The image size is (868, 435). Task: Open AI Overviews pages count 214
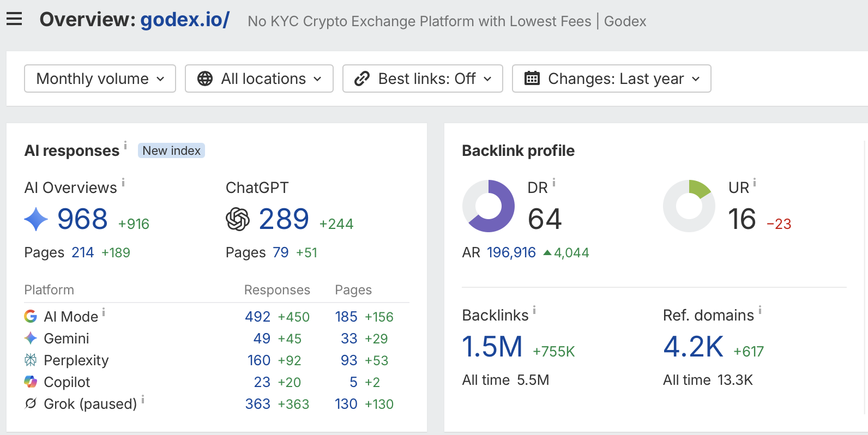83,252
